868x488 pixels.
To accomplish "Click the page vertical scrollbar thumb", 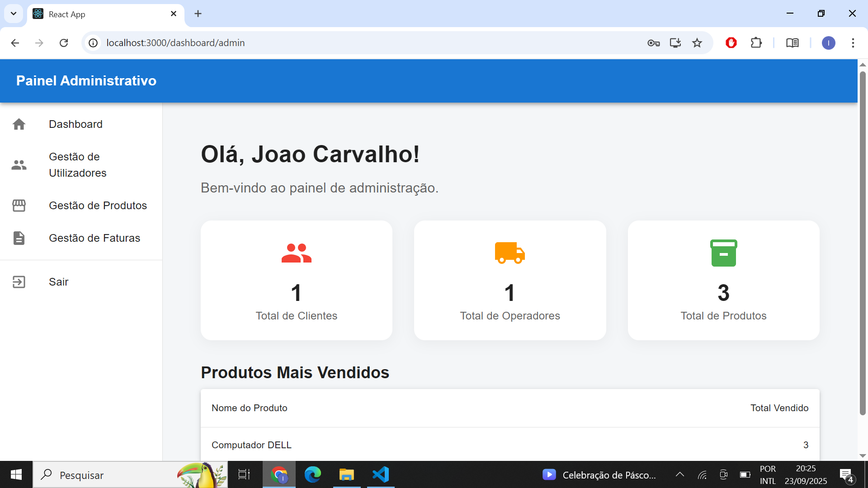I will click(863, 244).
